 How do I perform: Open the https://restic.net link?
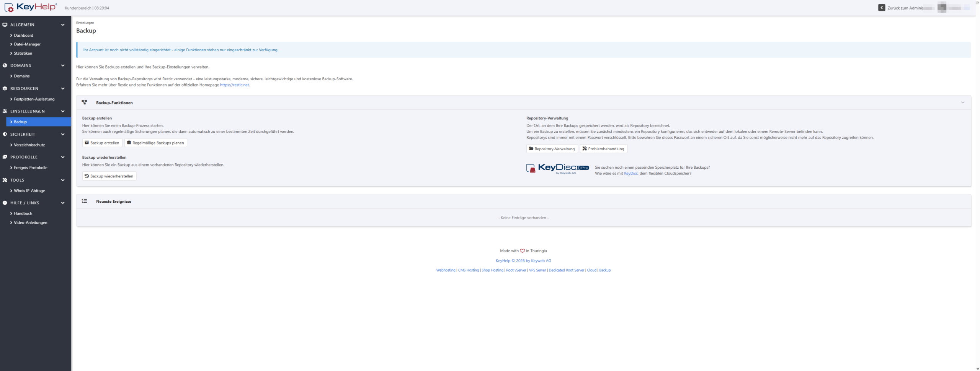234,85
